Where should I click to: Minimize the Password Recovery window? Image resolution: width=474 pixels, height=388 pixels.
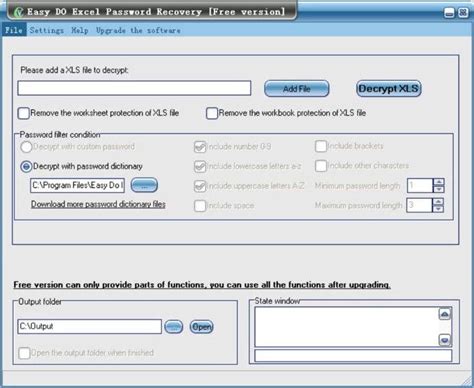[449, 13]
